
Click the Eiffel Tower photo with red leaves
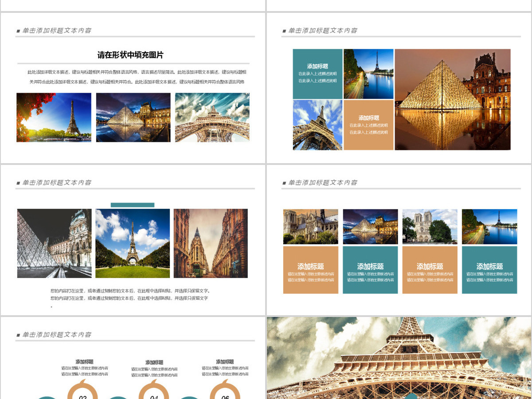[x=54, y=117]
